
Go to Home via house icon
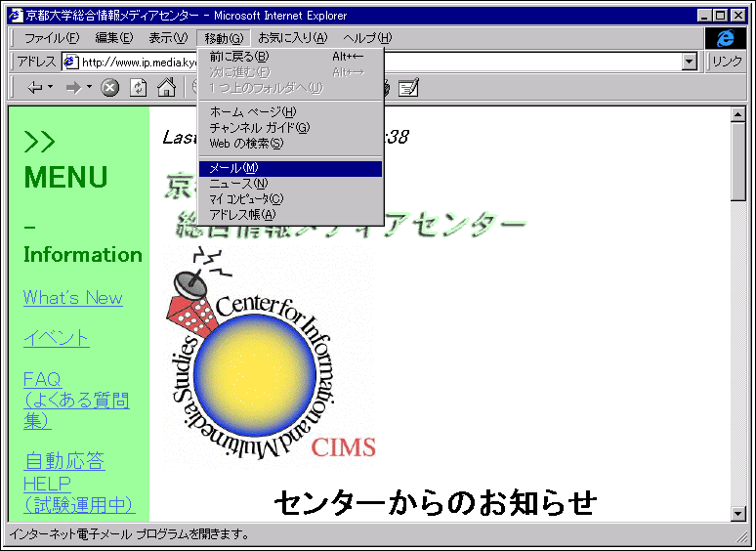click(166, 88)
